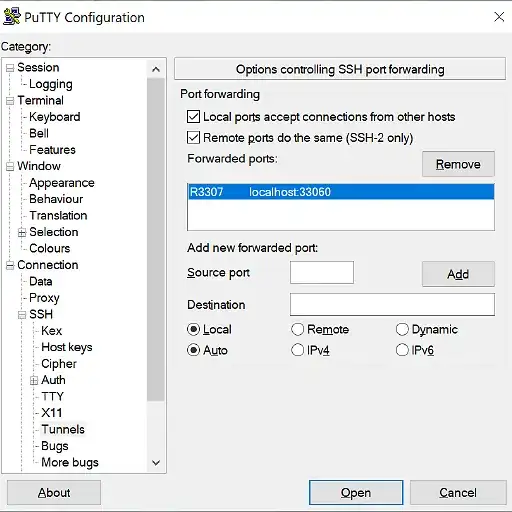The width and height of the screenshot is (512, 512).
Task: Click the Destination input field
Action: (x=392, y=305)
